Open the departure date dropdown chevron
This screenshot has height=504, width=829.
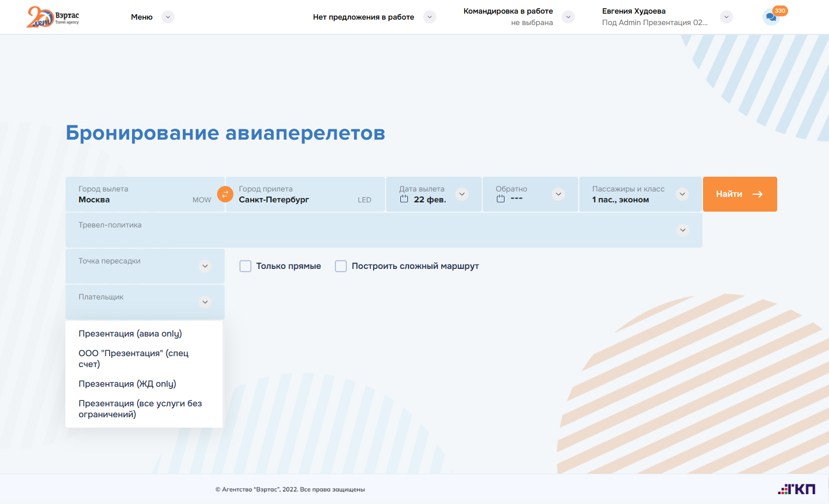462,194
